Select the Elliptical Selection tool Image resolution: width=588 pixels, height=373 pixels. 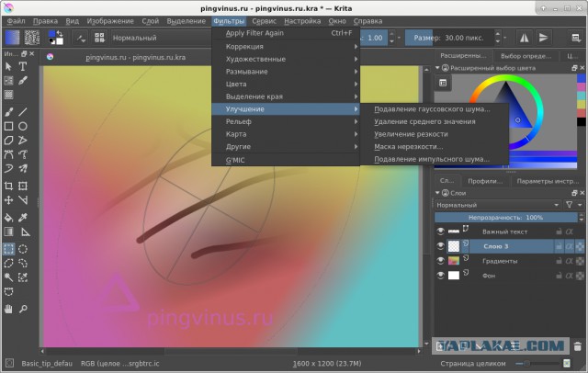click(23, 249)
